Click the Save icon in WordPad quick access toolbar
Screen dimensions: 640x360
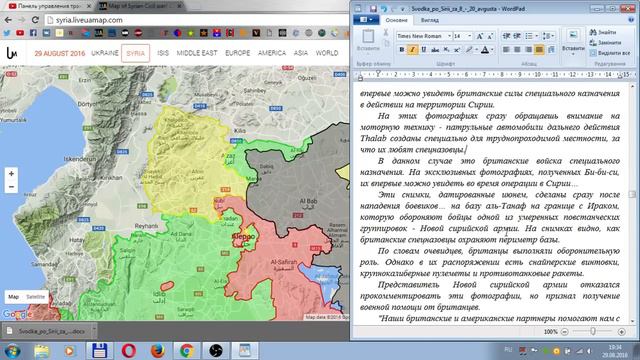coord(373,9)
